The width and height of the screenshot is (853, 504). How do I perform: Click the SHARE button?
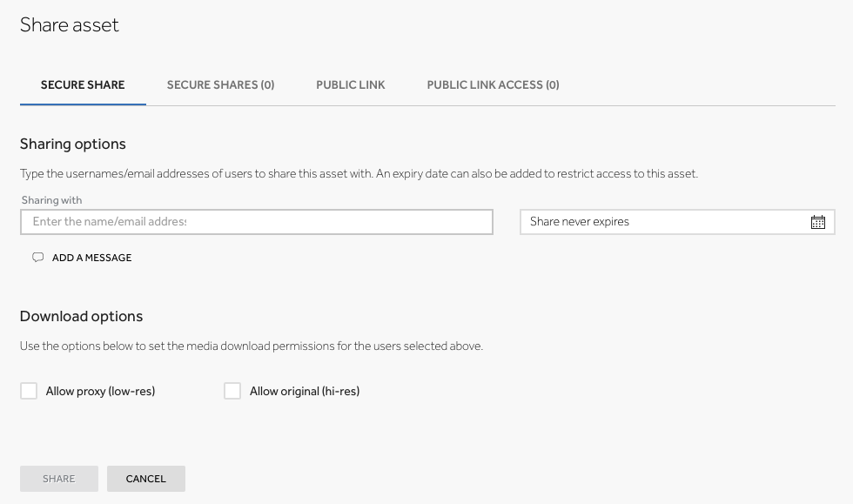tap(58, 478)
